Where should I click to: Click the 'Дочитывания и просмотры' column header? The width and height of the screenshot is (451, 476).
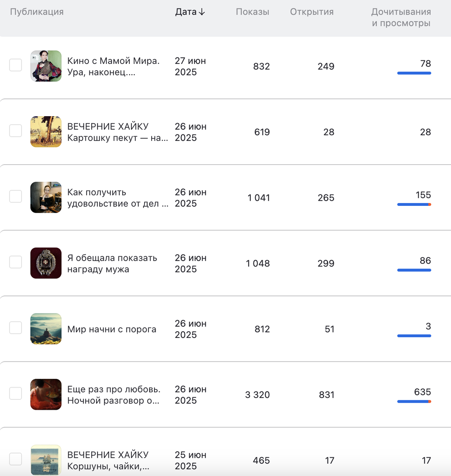tap(401, 17)
